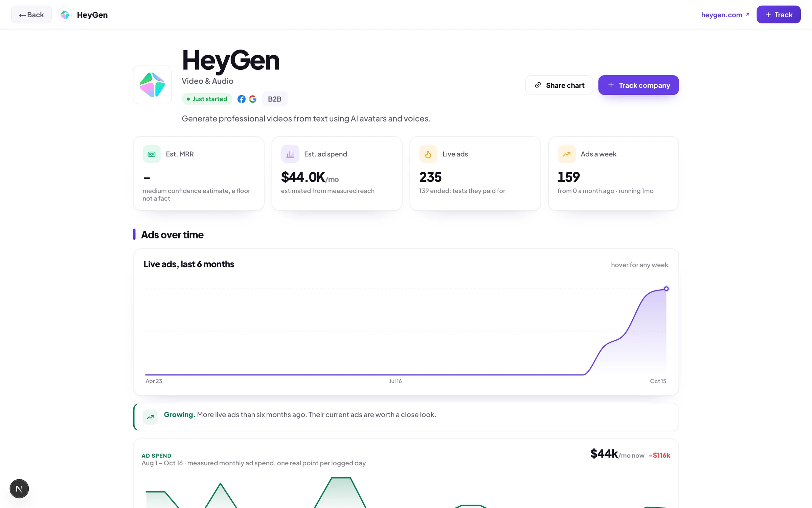
Task: Click the round N button at bottom left
Action: tap(19, 489)
